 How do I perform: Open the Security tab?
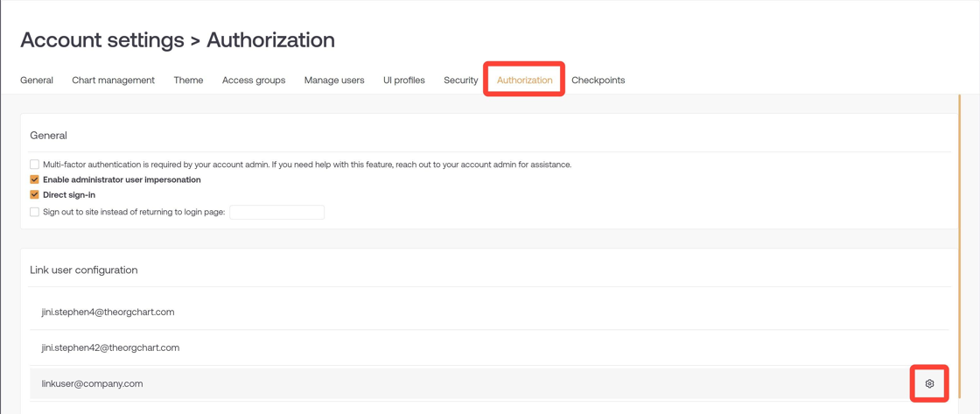tap(460, 80)
